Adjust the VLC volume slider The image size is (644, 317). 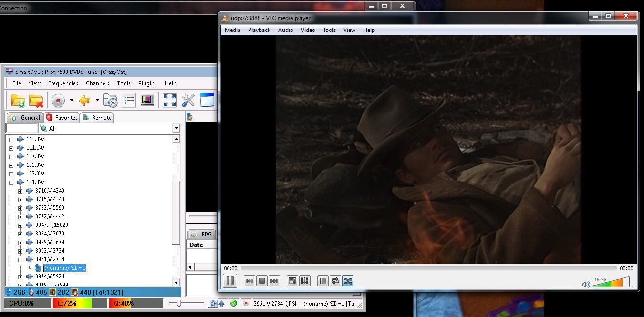pos(611,283)
